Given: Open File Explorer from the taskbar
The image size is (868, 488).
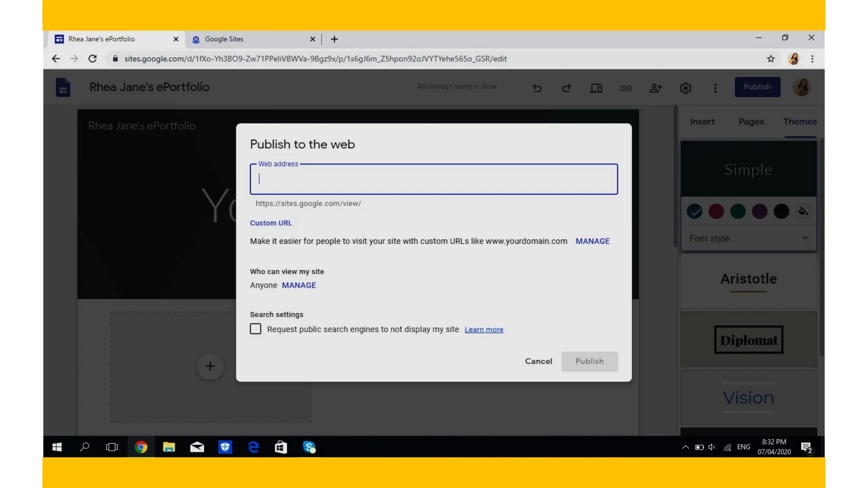Looking at the screenshot, I should [169, 447].
